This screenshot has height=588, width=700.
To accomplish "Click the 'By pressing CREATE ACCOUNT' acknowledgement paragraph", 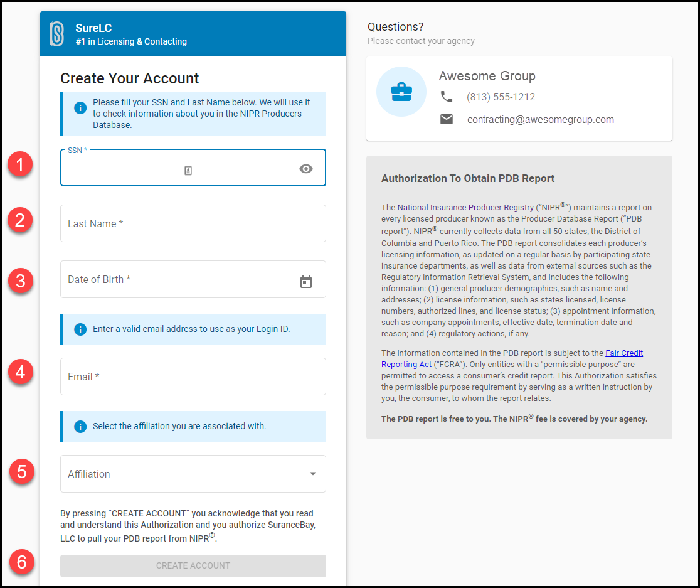I will tap(188, 525).
